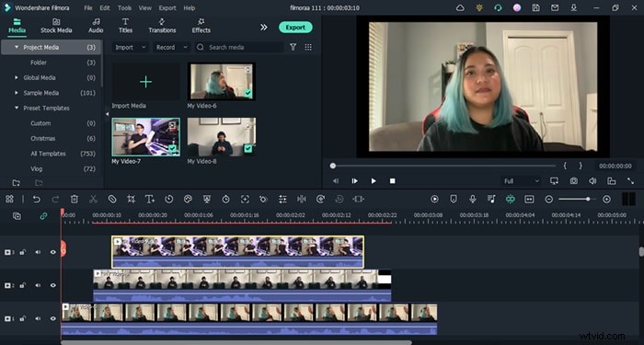The image size is (644, 345).
Task: Expand the Global Media tree arrow
Action: coord(17,77)
